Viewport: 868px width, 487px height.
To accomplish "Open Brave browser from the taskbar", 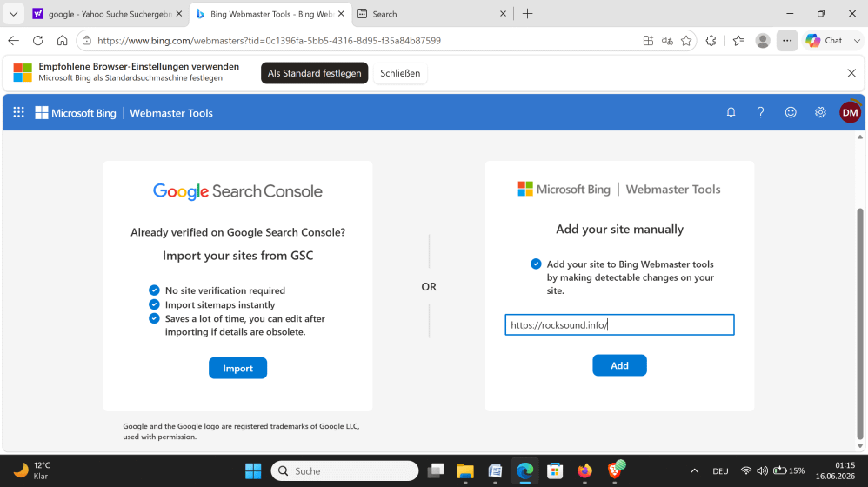I will [615, 471].
